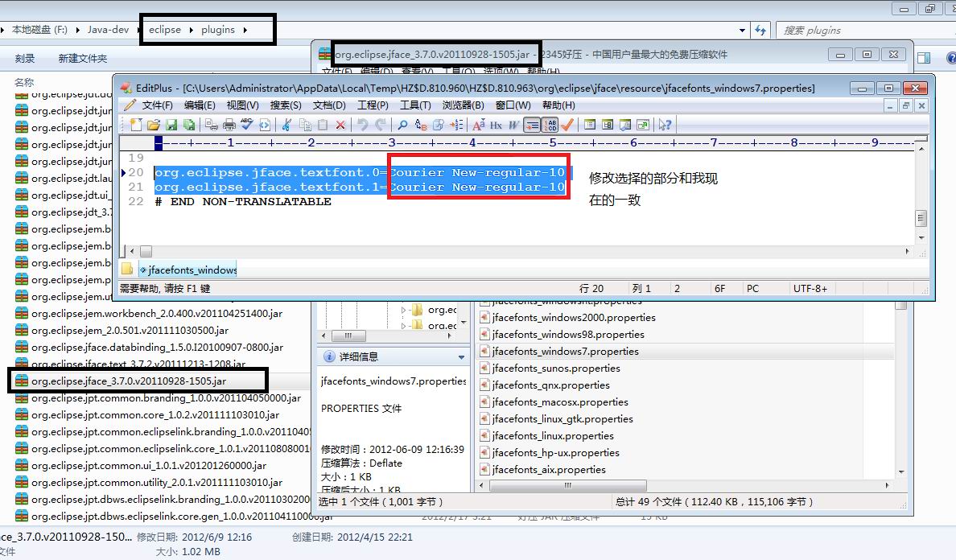Screen dimensions: 956x560
Task: Copy the selected text in EditPlus
Action: [306, 125]
